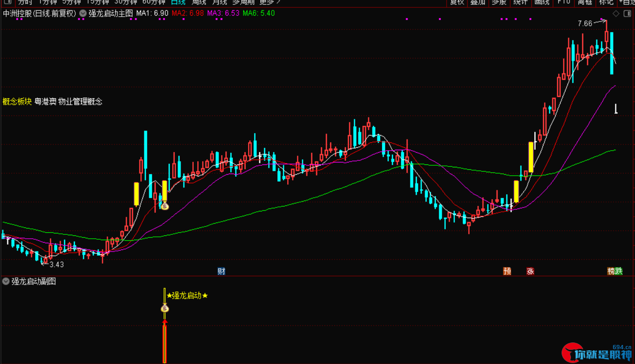Open the F10 company info
This screenshot has width=635, height=364.
[x=564, y=2]
